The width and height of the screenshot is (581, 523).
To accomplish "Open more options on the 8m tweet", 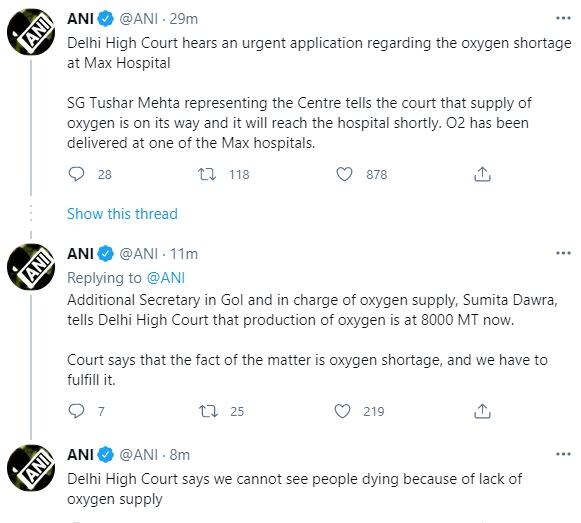I will [x=563, y=454].
